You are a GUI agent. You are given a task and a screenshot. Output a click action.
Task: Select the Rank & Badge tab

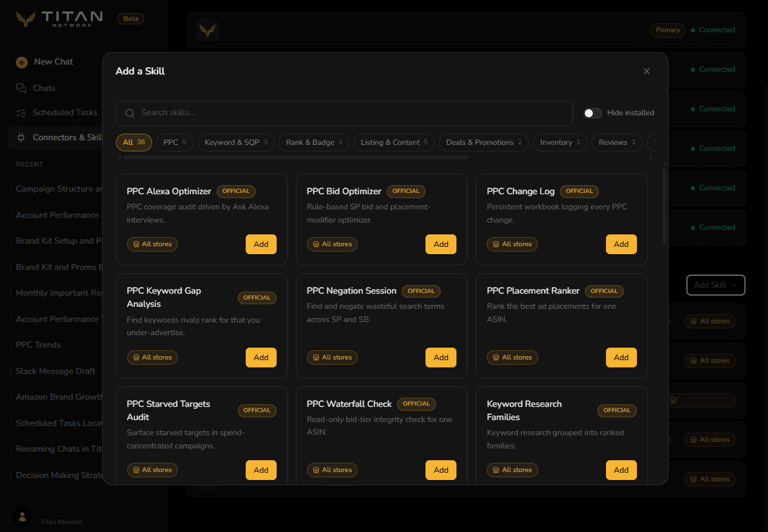click(314, 142)
